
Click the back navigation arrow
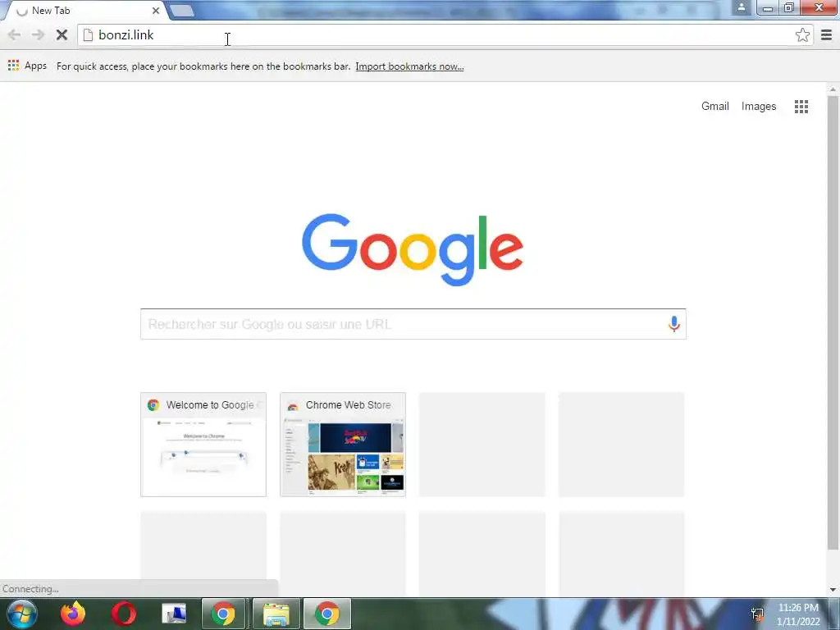(x=15, y=34)
